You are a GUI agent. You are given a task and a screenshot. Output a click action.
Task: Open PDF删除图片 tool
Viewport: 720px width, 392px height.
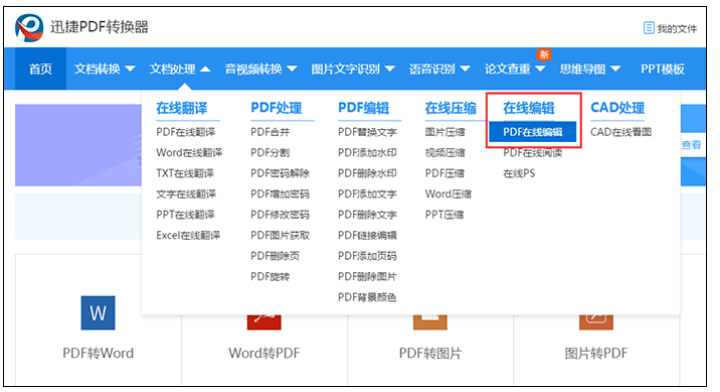tap(367, 277)
